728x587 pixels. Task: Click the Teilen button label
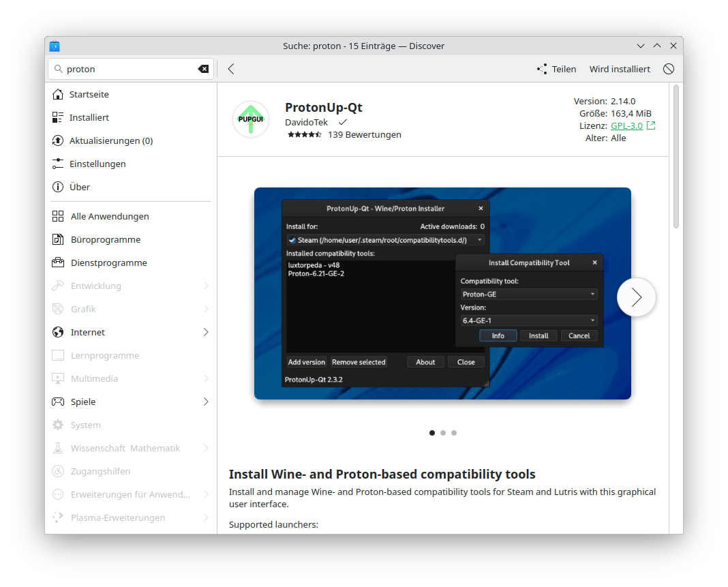click(x=564, y=69)
